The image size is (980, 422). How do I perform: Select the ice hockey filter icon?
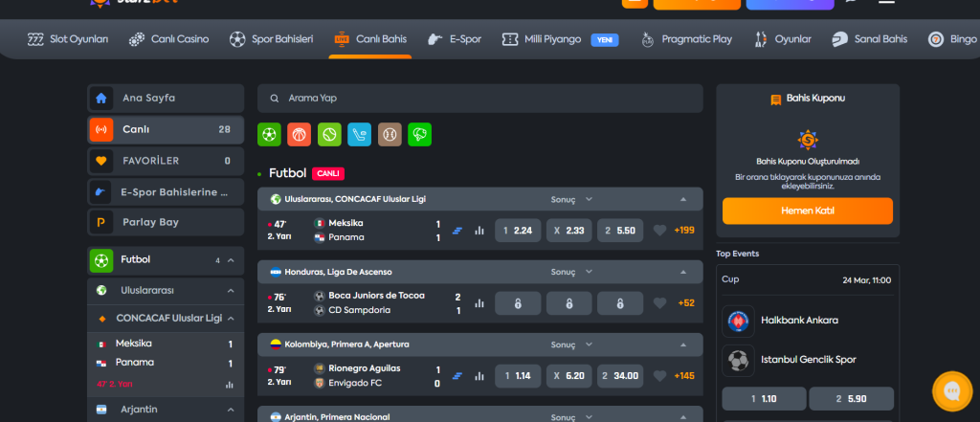(x=360, y=134)
